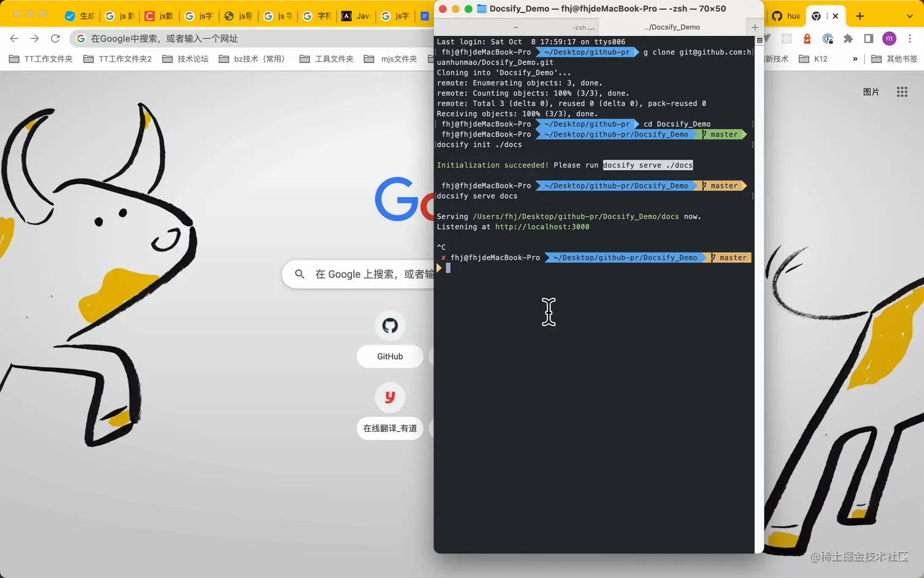Open the 'TT工作文件夹2' bookmark folder

click(117, 59)
